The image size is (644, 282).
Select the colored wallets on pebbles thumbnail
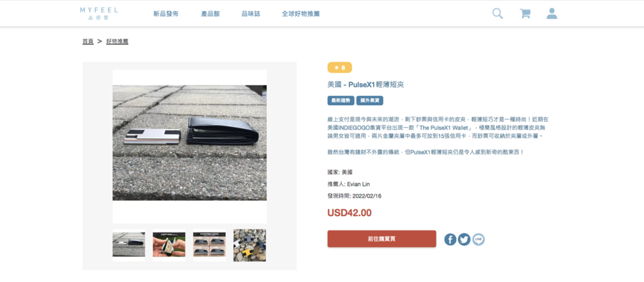tap(249, 245)
